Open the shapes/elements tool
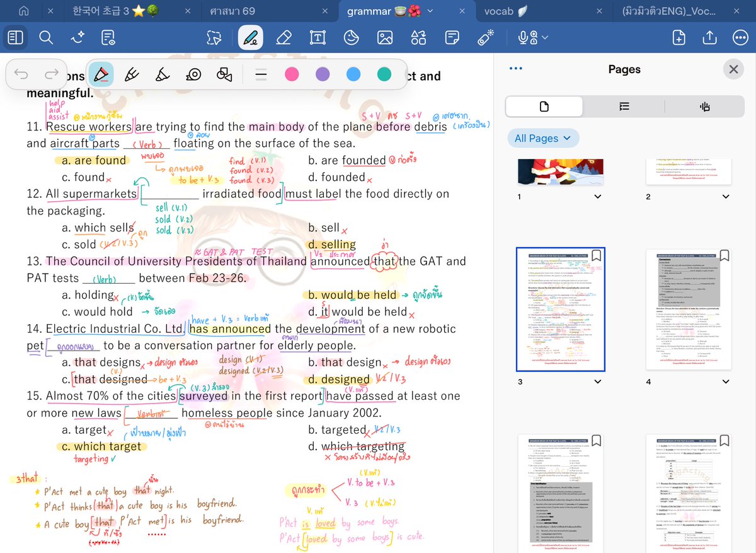Viewport: 756px width, 553px height. [x=419, y=38]
